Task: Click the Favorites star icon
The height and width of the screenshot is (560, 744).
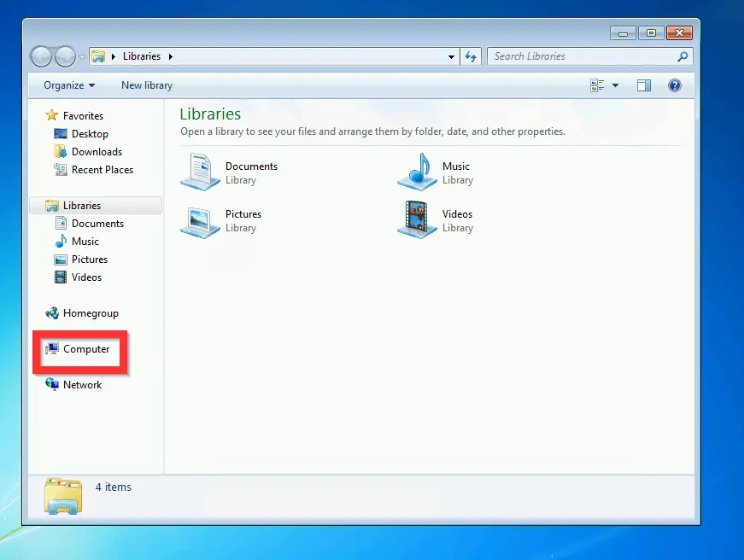Action: click(x=52, y=115)
